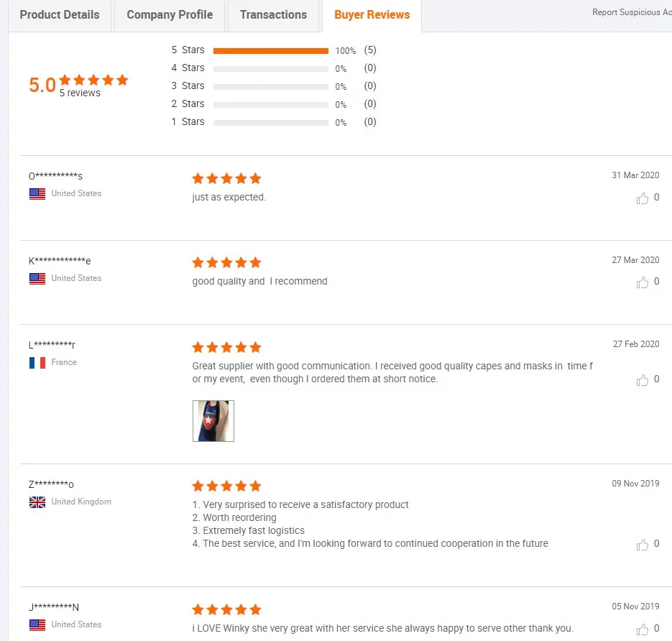Click thumbs-up on the United Kingdom review
The height and width of the screenshot is (641, 672).
coord(642,545)
